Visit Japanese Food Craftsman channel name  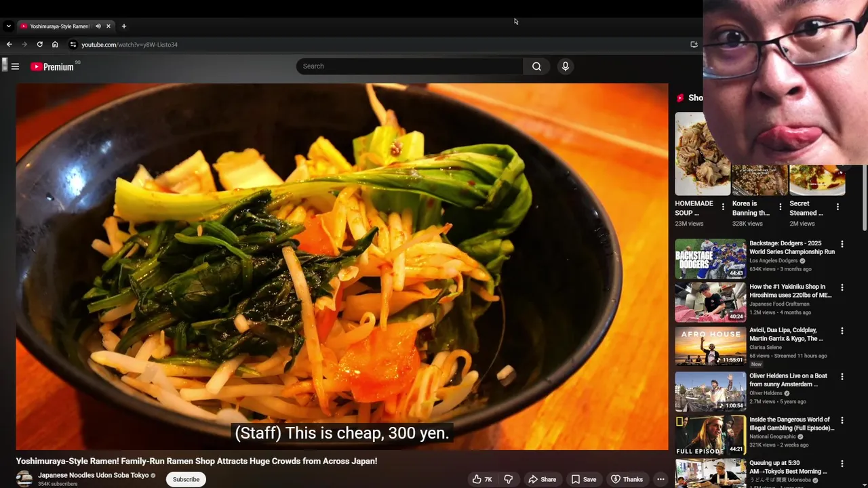(779, 304)
